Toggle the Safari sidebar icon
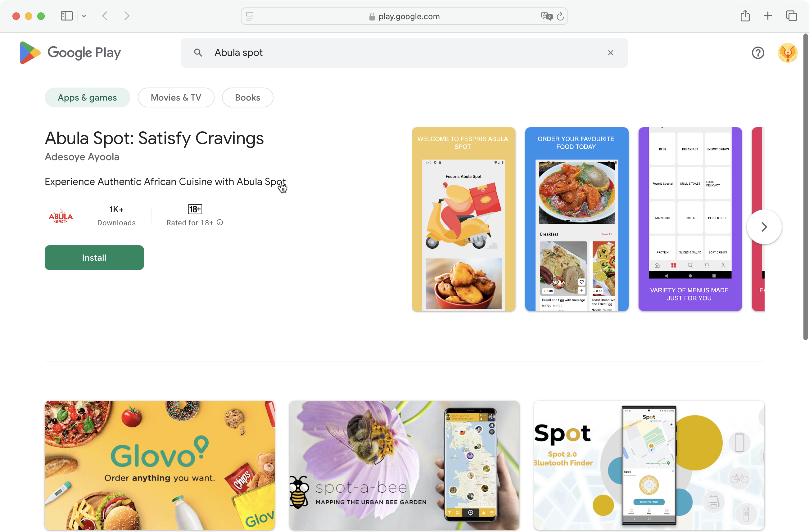The height and width of the screenshot is (532, 809). pyautogui.click(x=67, y=16)
